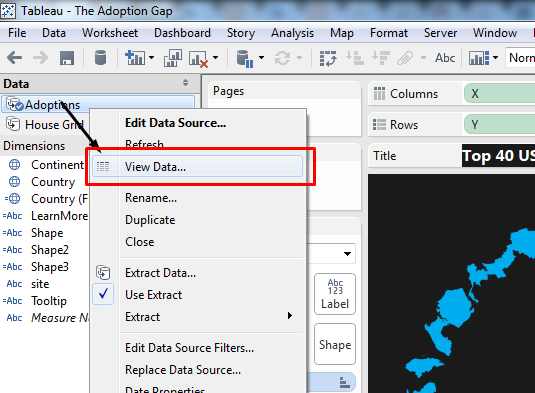Open the Auto Updates dropdown arrow
The image size is (535, 393).
(261, 58)
